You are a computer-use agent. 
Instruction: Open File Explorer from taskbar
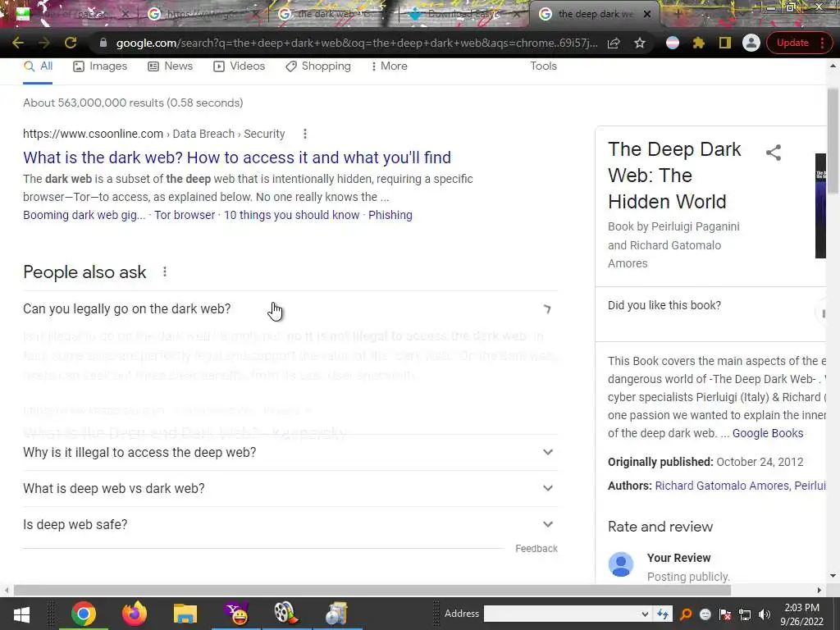tap(185, 614)
